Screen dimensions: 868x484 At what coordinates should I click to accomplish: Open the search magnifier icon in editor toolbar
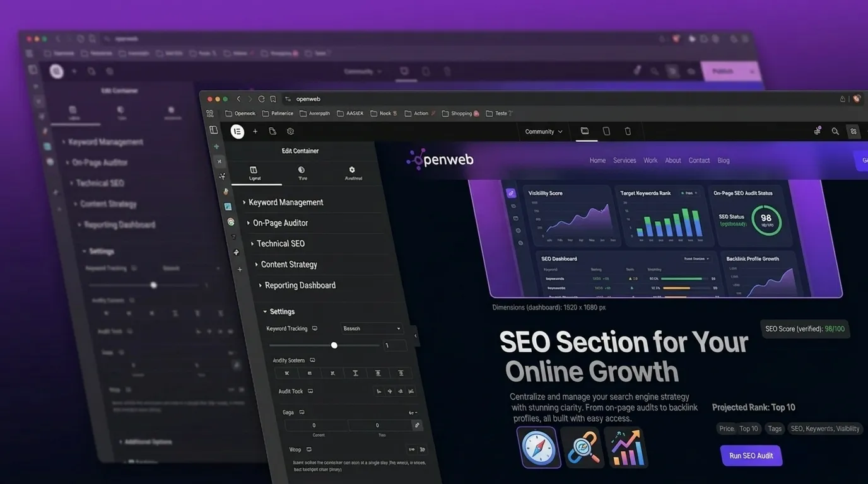pyautogui.click(x=835, y=131)
